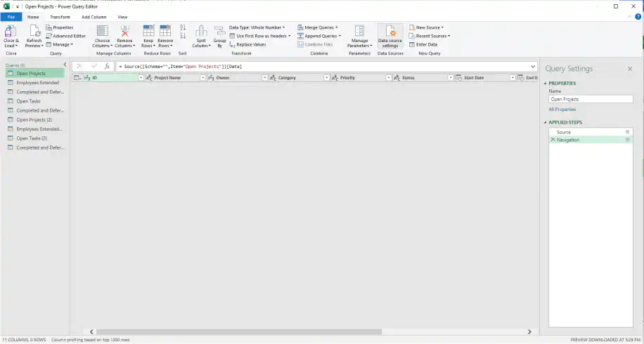This screenshot has width=644, height=344.
Task: Click the formula bar cancel X icon
Action: pos(79,67)
